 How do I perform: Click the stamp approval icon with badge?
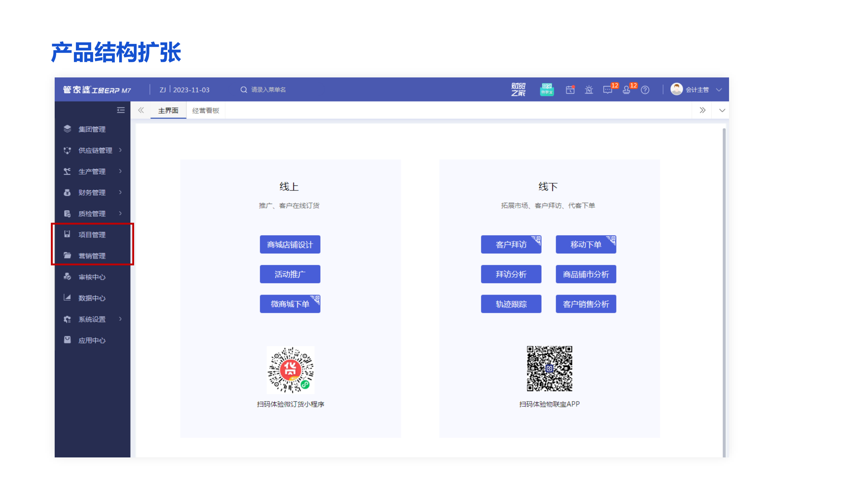[627, 90]
